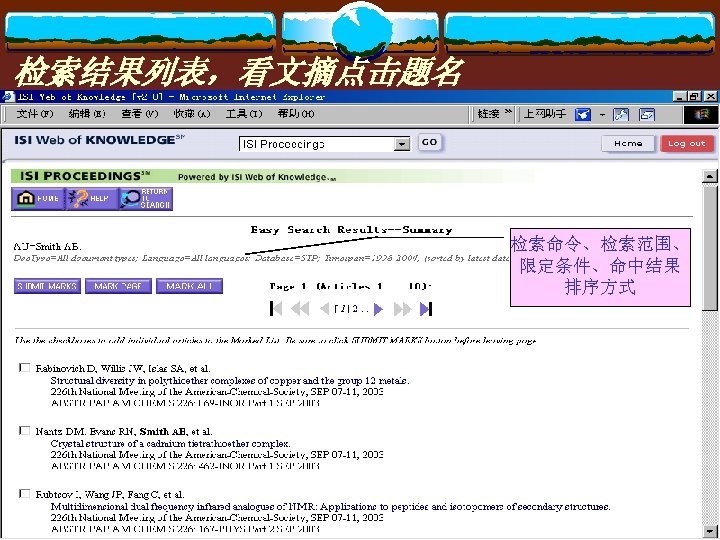
Task: Click the GO button
Action: click(x=429, y=142)
